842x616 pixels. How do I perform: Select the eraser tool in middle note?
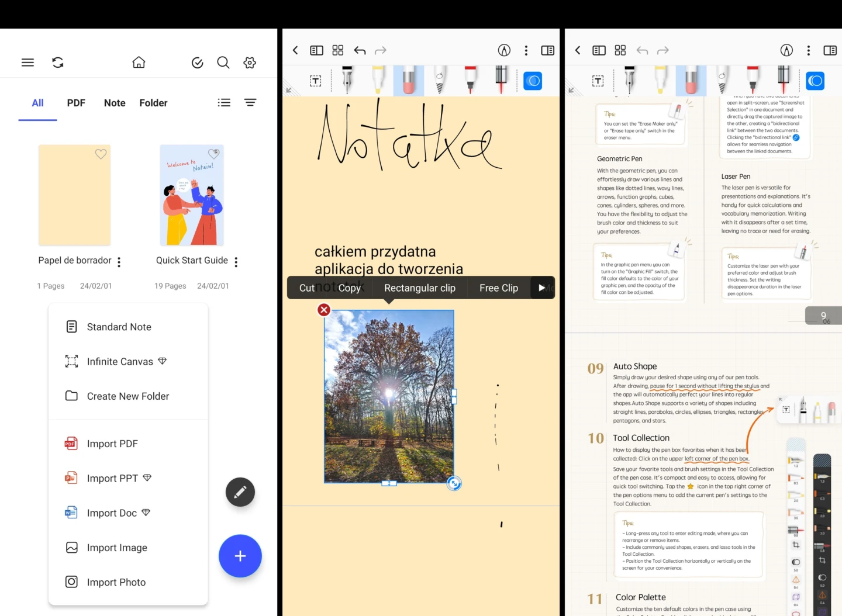(x=408, y=80)
